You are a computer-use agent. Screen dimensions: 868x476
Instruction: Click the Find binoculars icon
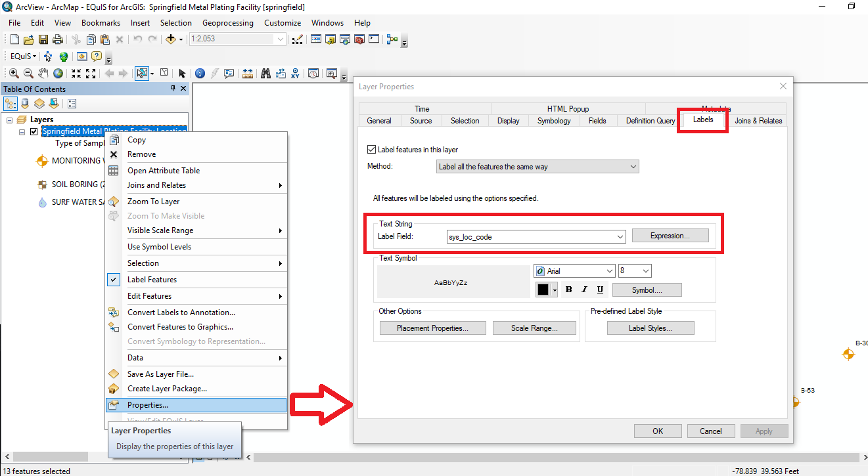click(x=265, y=74)
